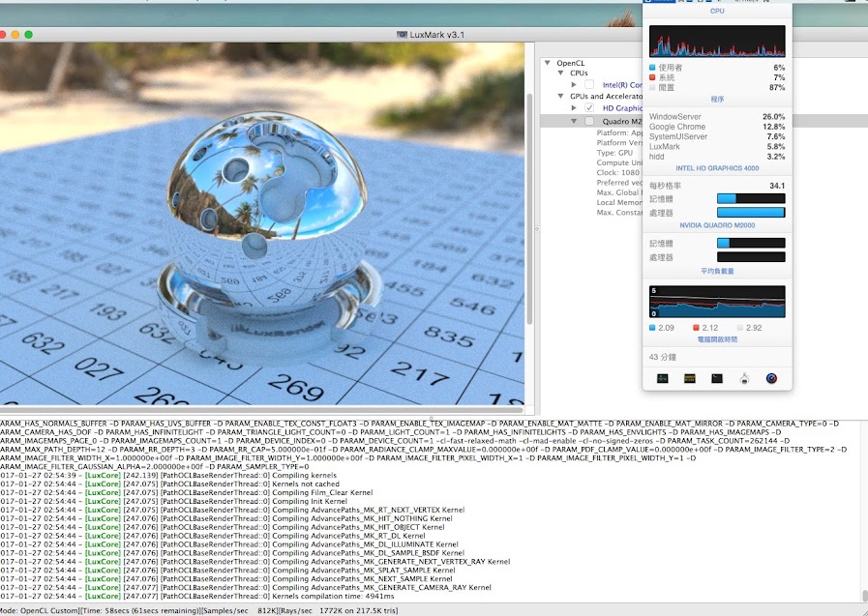
Task: Click the 平均負載量 section heading
Action: [x=717, y=271]
